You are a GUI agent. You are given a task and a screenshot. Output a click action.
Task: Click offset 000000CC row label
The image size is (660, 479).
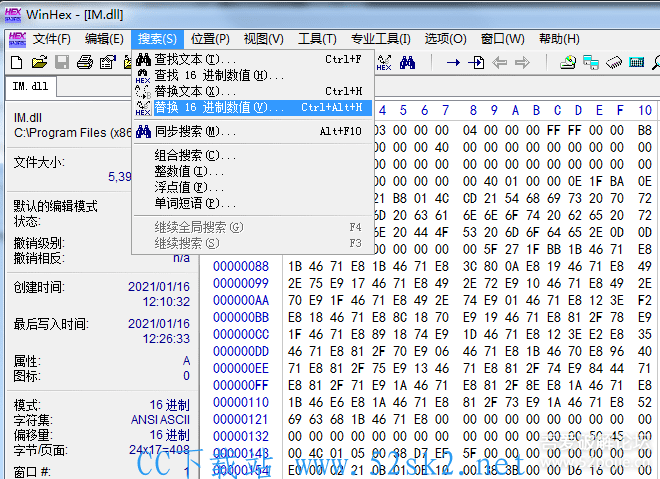[x=241, y=334]
